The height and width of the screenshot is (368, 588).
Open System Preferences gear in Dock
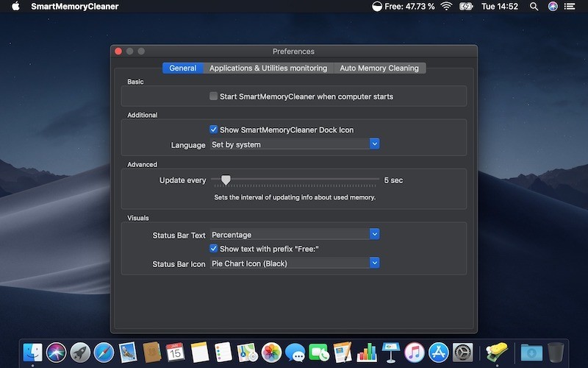tap(462, 353)
